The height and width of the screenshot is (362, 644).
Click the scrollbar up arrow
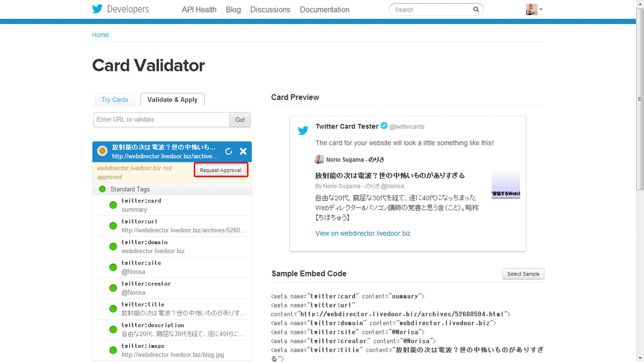(640, 4)
